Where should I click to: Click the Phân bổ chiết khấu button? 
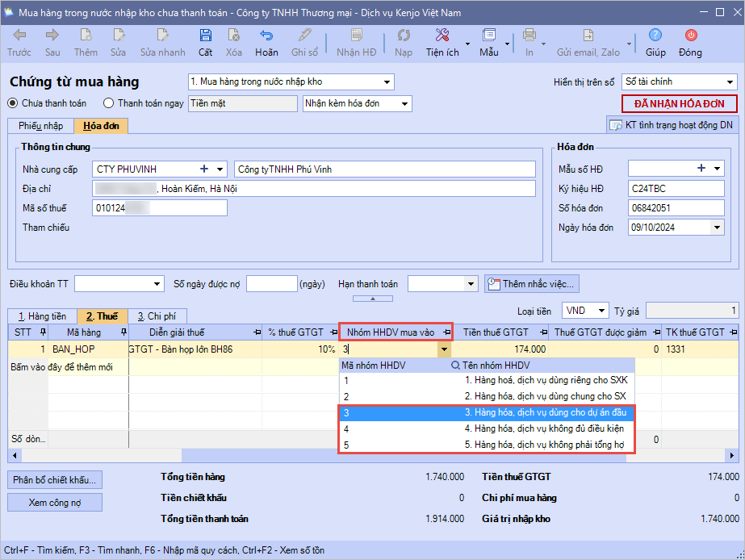(x=56, y=479)
